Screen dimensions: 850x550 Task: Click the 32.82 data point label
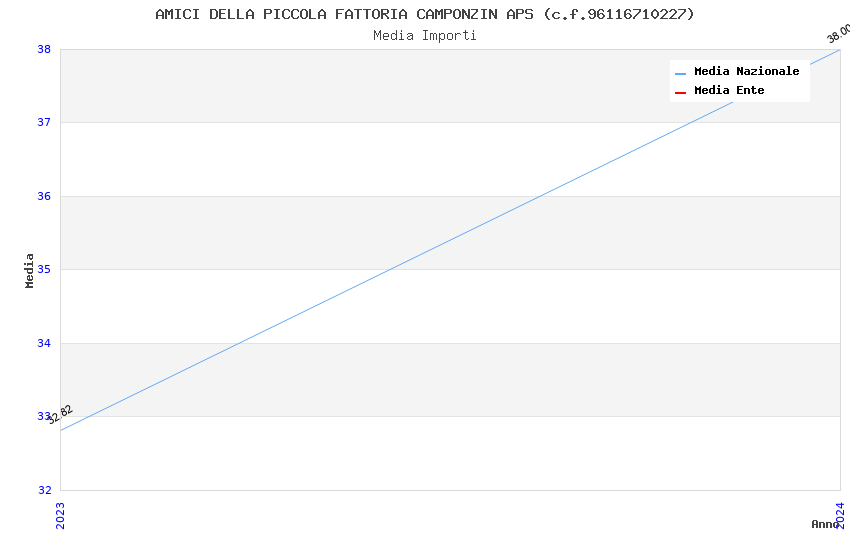60,414
